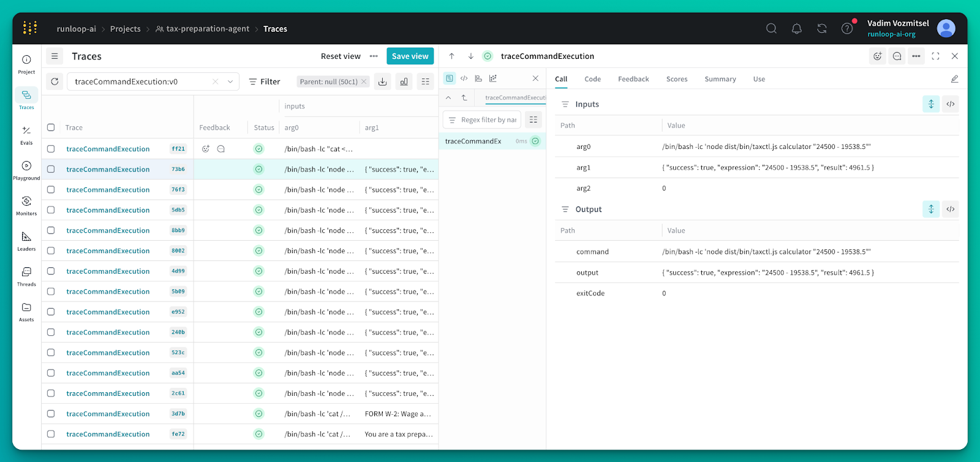Viewport: 980px width, 462px height.
Task: Select traceCommandEx node in trace tree
Action: click(x=492, y=141)
